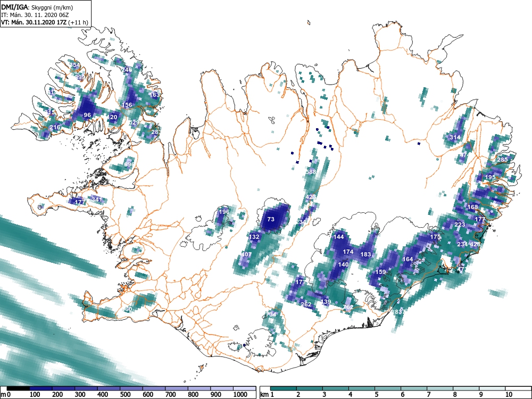The height and width of the screenshot is (399, 532).
Task: Click the '139' visibility value on the map
Action: [326, 302]
